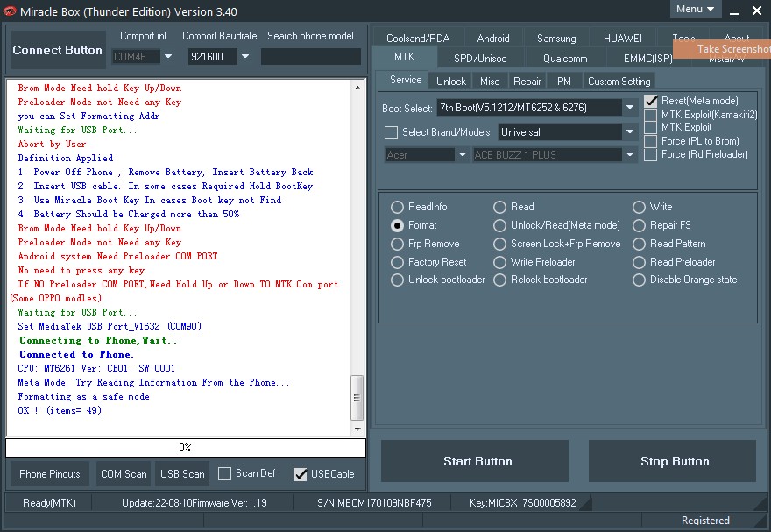
Task: Open the Unlock sub-tab
Action: 451,82
